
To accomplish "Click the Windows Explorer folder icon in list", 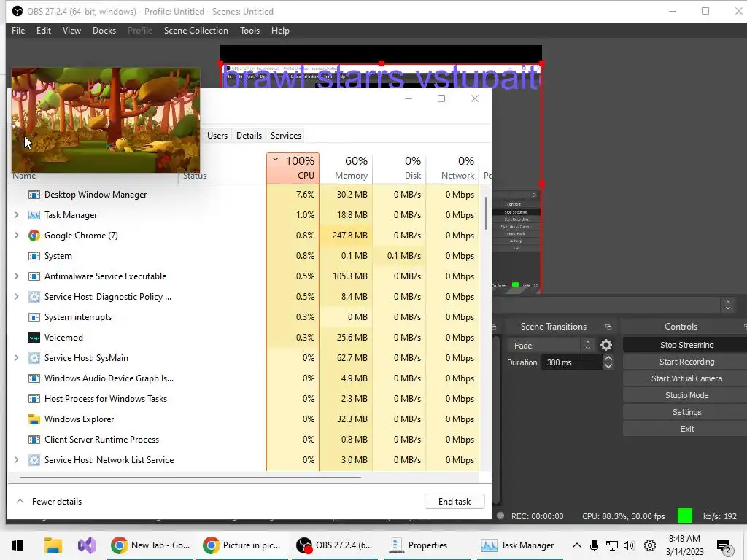I will (34, 419).
